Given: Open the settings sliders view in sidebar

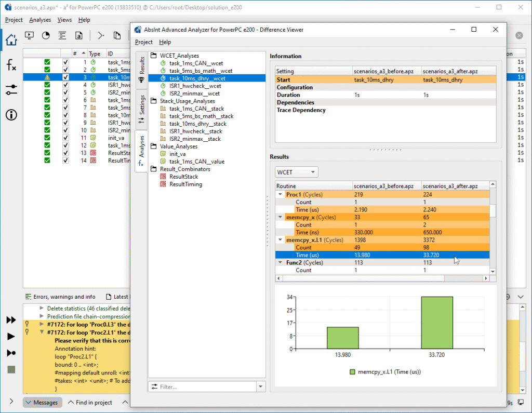Looking at the screenshot, I should pyautogui.click(x=11, y=89).
